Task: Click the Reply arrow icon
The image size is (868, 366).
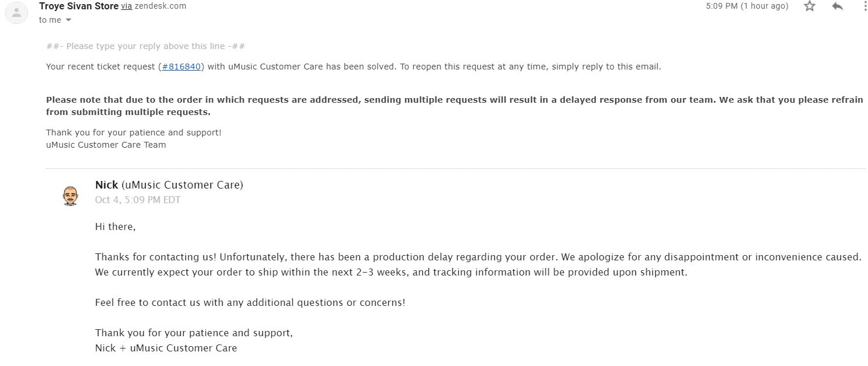Action: (838, 6)
